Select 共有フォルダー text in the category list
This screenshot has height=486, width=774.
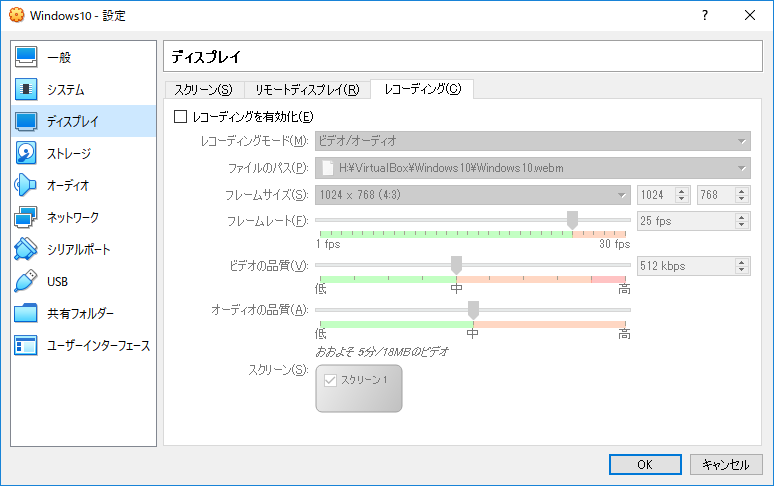pyautogui.click(x=80, y=313)
